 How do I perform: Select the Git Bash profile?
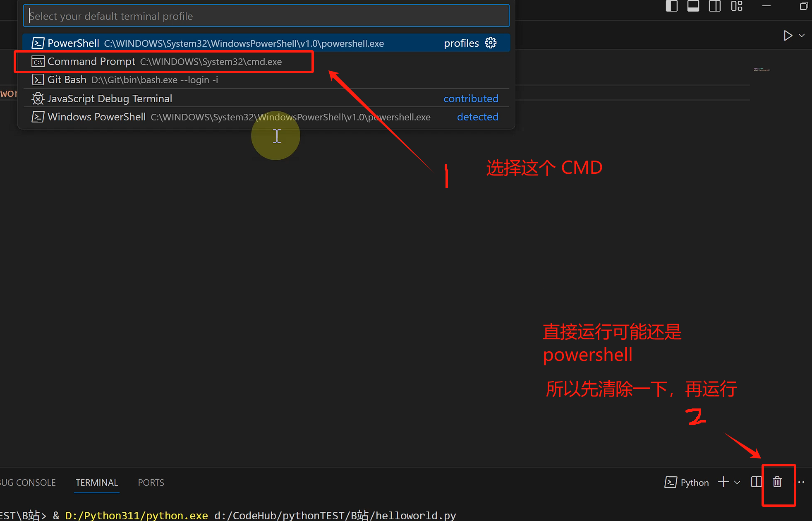coord(266,80)
